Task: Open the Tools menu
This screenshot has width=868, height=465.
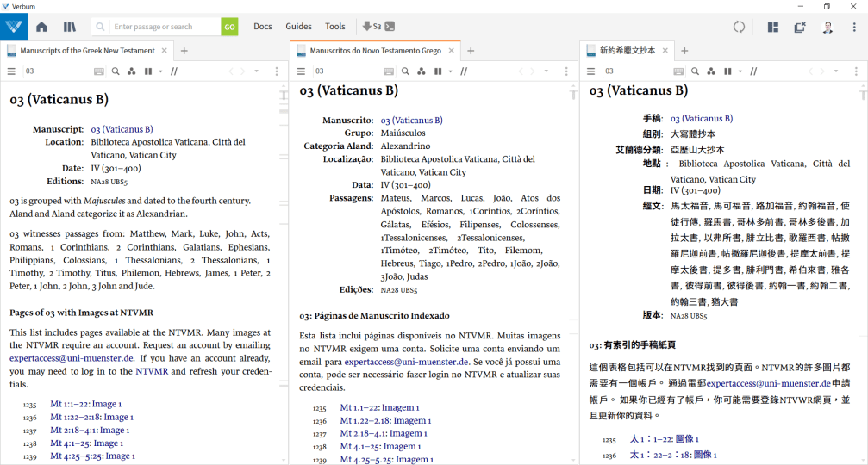Action: 335,27
